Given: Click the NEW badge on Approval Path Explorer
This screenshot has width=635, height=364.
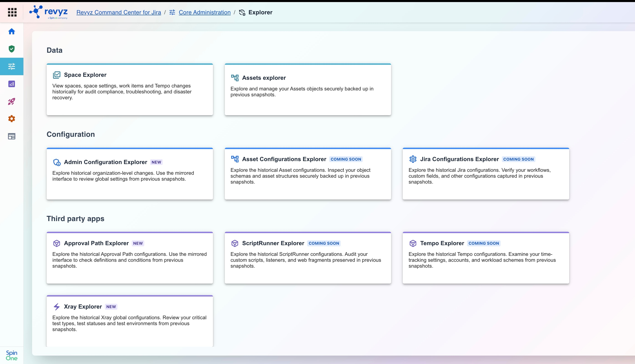Looking at the screenshot, I should click(x=138, y=243).
